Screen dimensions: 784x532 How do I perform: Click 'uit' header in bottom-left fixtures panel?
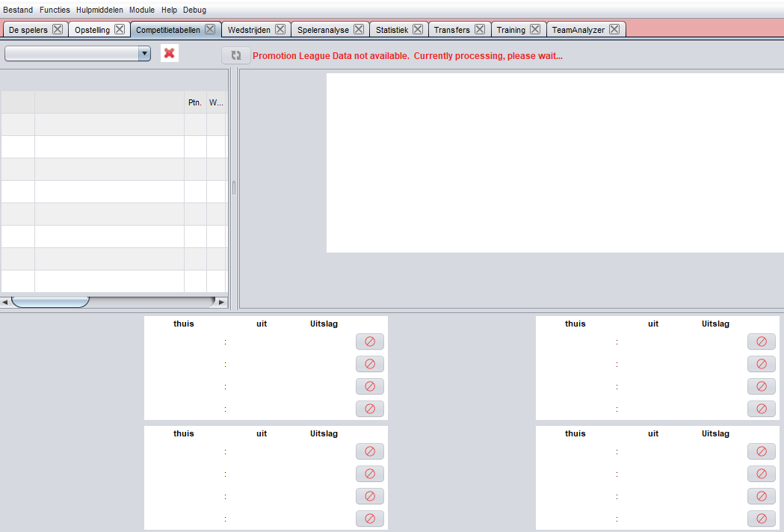click(x=262, y=433)
